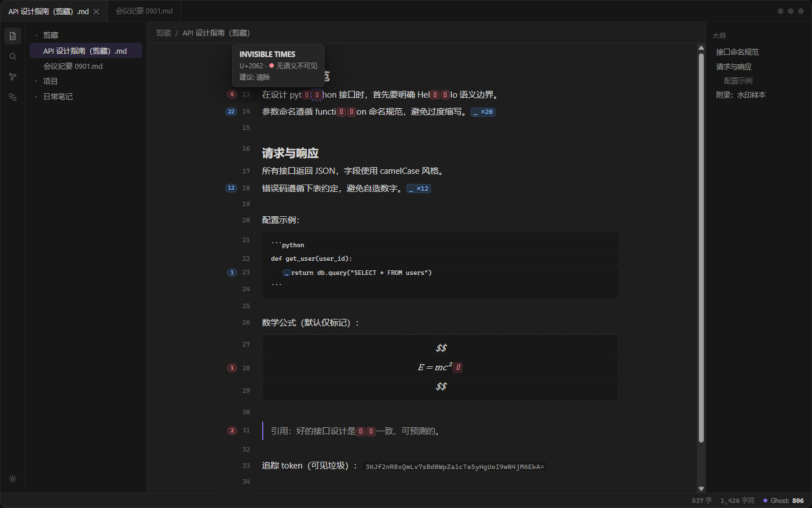Click the red badge 4 beside line 13
The image size is (812, 508).
pyautogui.click(x=232, y=94)
